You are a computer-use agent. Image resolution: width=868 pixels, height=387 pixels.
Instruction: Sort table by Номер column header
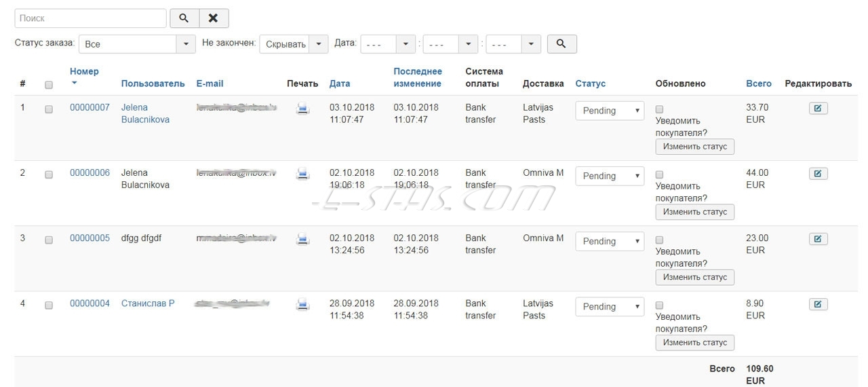point(84,71)
